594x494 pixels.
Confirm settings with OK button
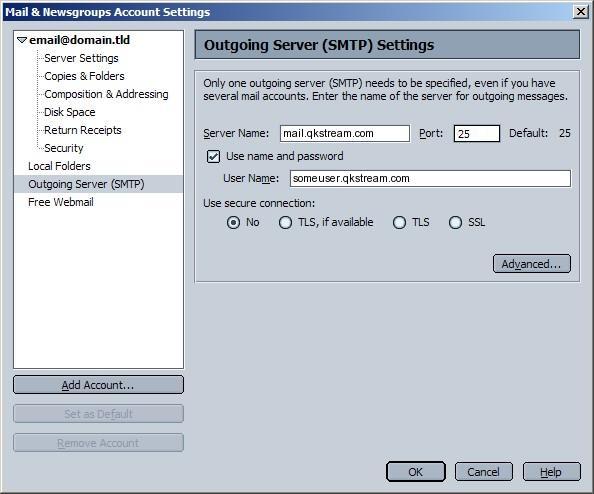(416, 472)
